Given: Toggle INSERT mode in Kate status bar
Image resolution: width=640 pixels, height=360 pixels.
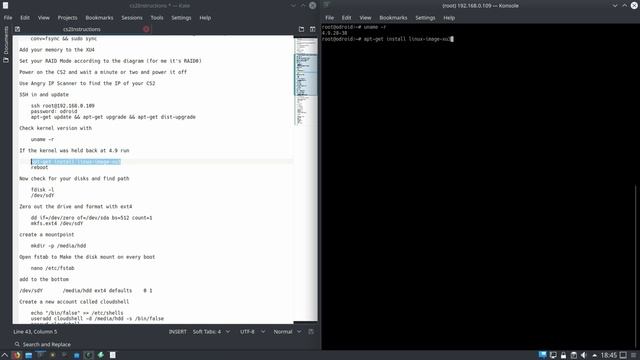Looking at the screenshot, I should point(178,332).
